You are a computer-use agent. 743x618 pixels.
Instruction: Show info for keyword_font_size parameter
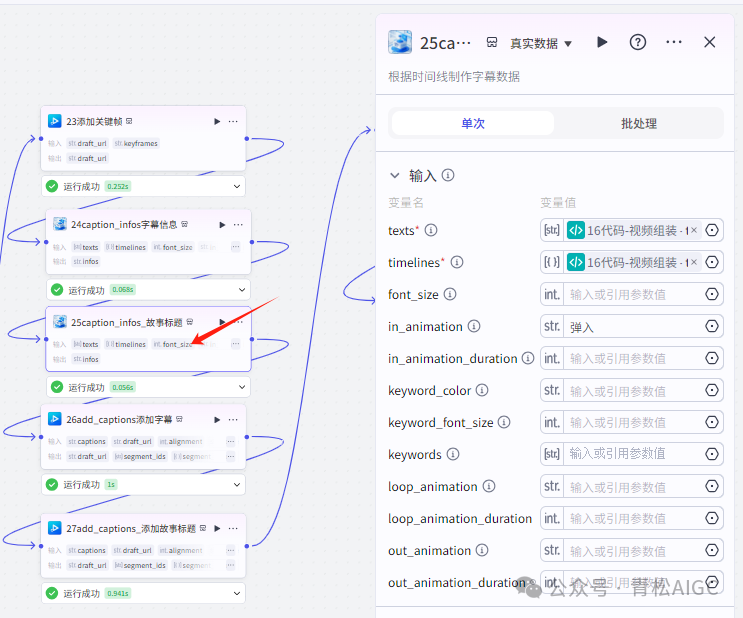504,422
